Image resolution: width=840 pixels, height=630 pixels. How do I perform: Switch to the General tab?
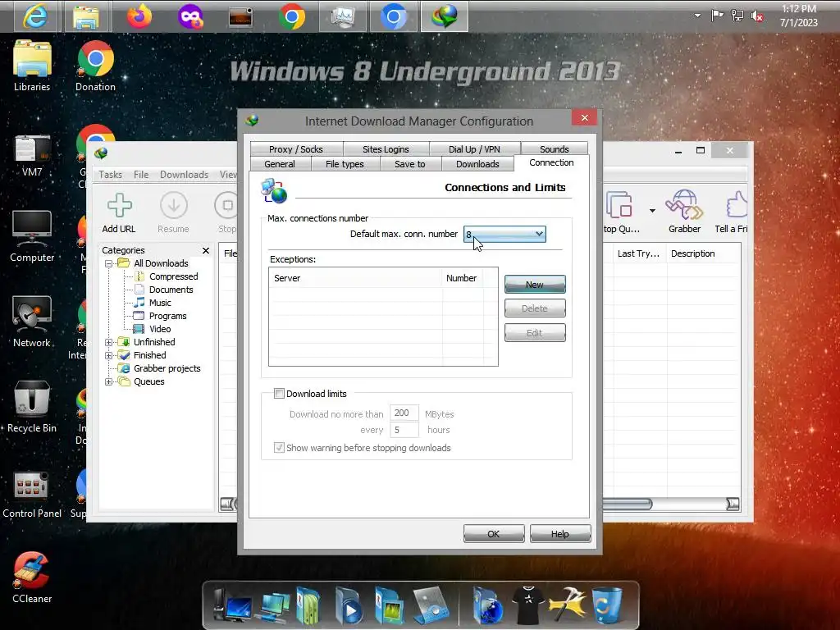pos(280,164)
